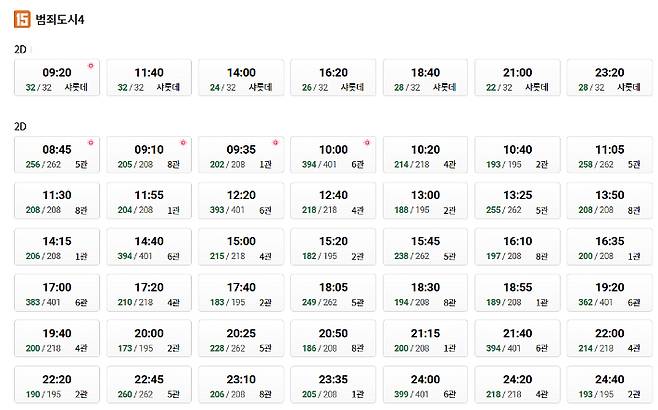Select the 19:20 showtime in 6관
Image resolution: width=658 pixels, height=410 pixels.
pyautogui.click(x=610, y=293)
